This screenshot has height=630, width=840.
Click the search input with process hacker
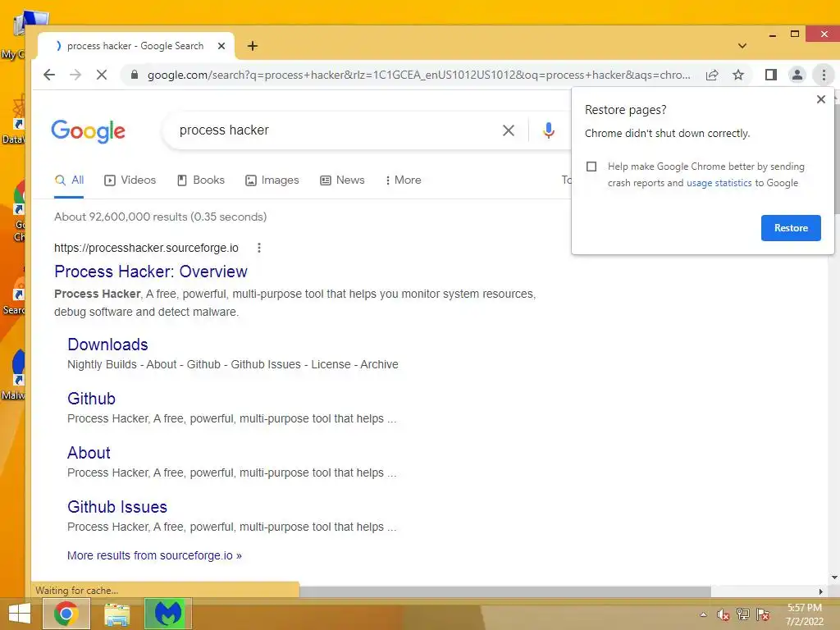(332, 130)
